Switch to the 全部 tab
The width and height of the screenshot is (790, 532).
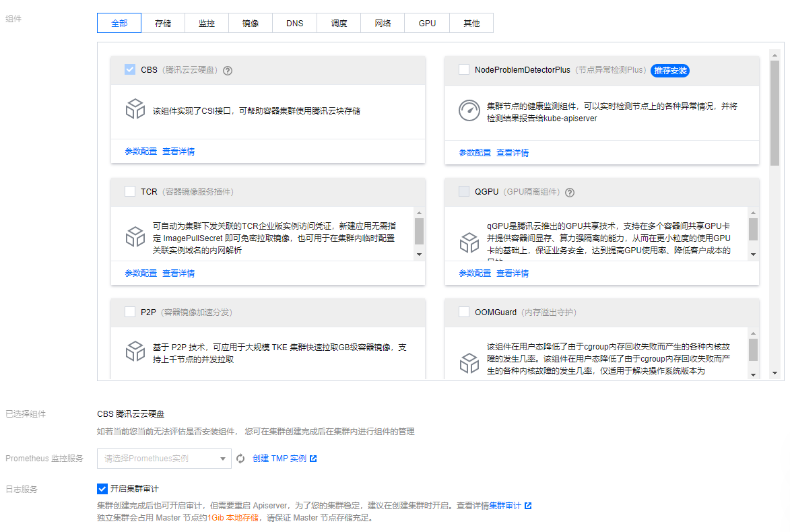(119, 23)
